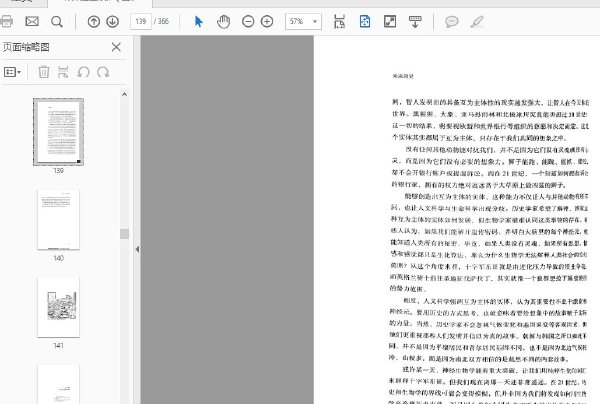Select the arrow Selection tool
Viewport: 600px width, 404px height.
[198, 21]
